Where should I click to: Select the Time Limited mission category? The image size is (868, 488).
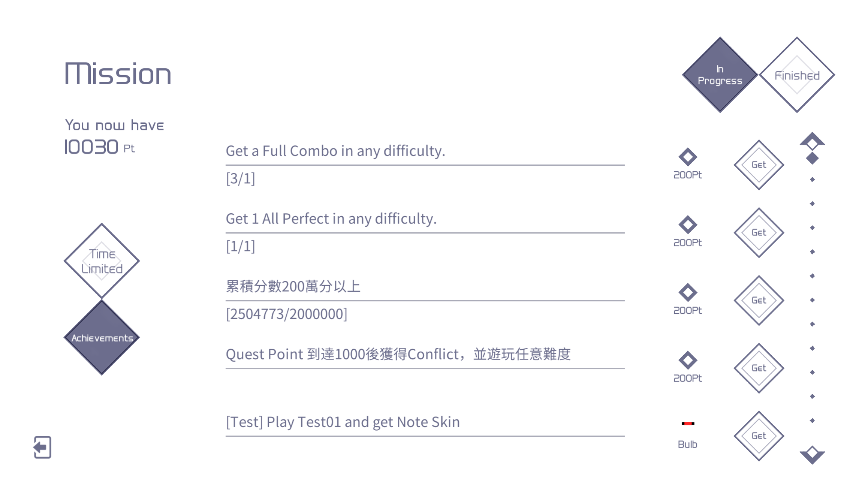102,261
